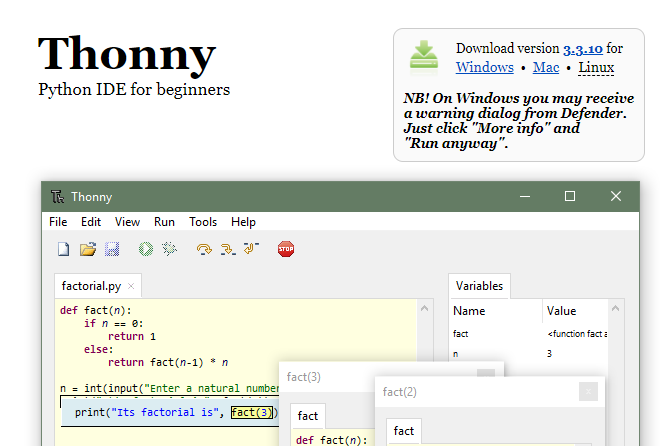Open the Mac download link

pyautogui.click(x=546, y=67)
